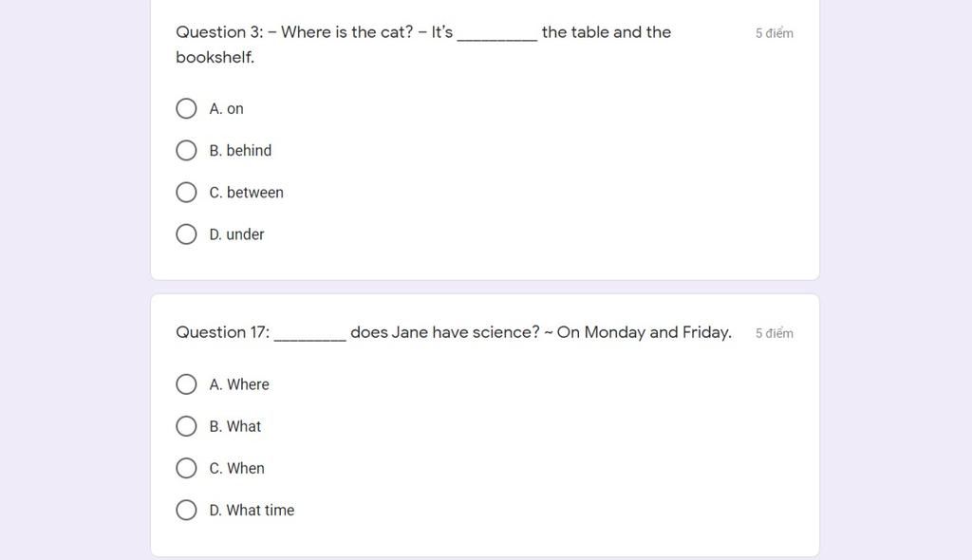Click the '5 điểm' label of Question 3
The image size is (972, 560).
coord(774,33)
